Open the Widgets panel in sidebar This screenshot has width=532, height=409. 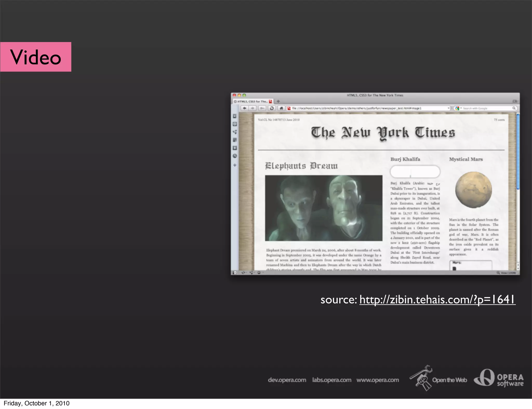point(235,124)
